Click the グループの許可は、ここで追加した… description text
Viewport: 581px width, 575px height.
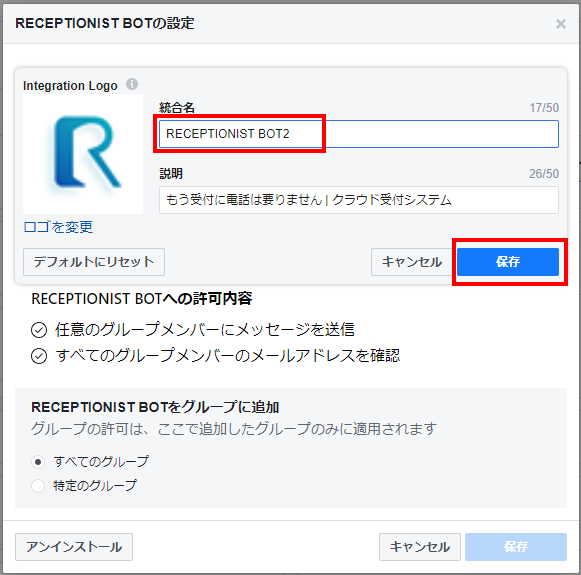(x=234, y=429)
